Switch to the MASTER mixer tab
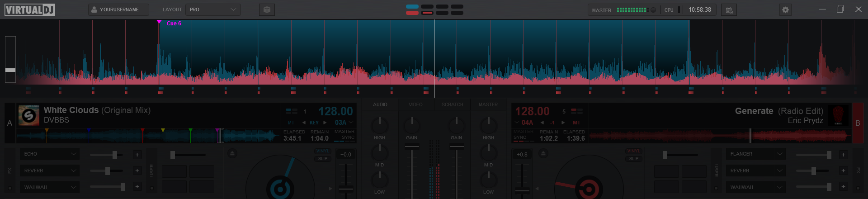Image resolution: width=868 pixels, height=199 pixels. (x=488, y=104)
